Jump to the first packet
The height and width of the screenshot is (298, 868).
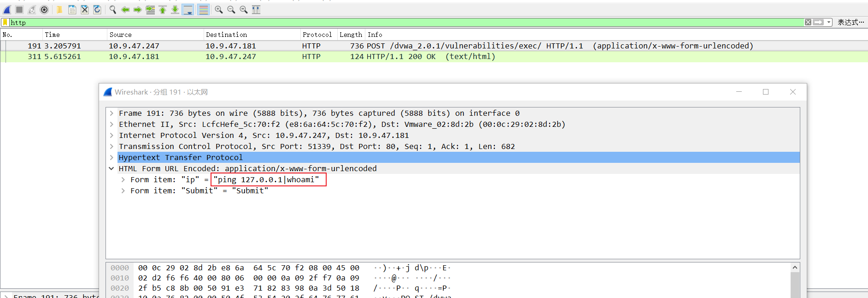click(163, 10)
